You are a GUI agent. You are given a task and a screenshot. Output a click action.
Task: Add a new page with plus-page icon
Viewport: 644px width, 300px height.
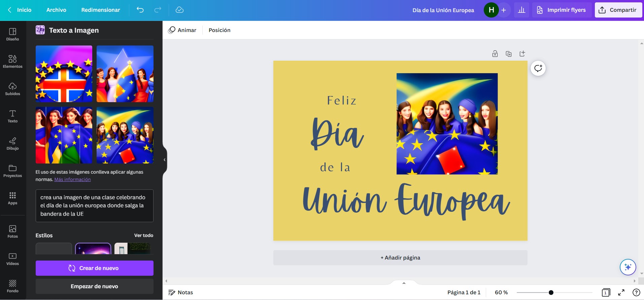(x=522, y=54)
